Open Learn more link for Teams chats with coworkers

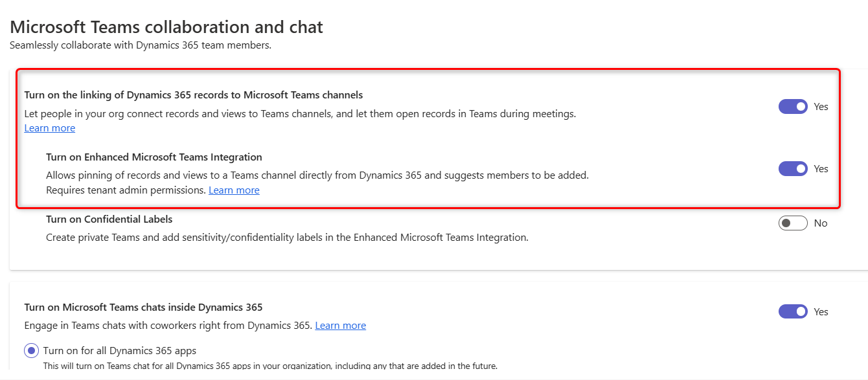[340, 326]
